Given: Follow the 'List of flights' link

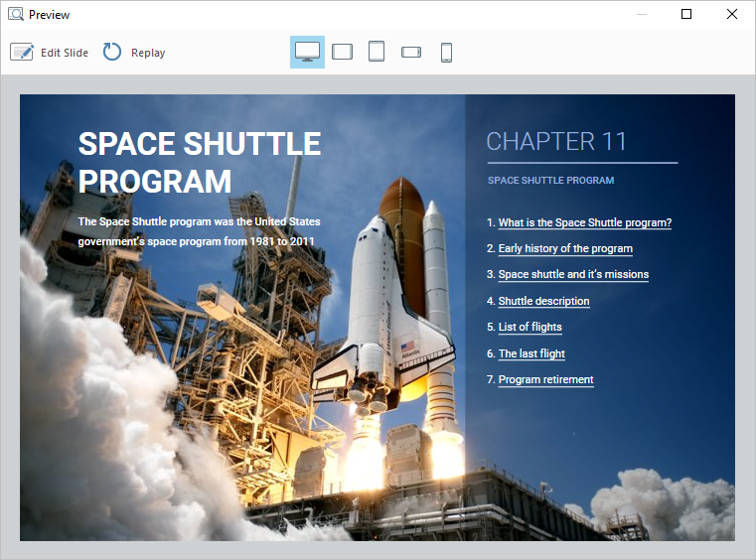Looking at the screenshot, I should 529,327.
